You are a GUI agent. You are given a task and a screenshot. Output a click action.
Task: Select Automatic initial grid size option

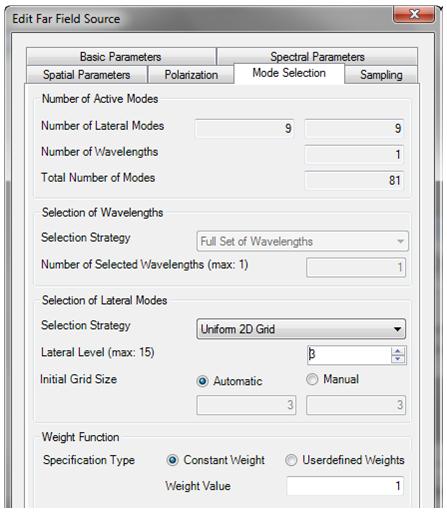point(202,381)
